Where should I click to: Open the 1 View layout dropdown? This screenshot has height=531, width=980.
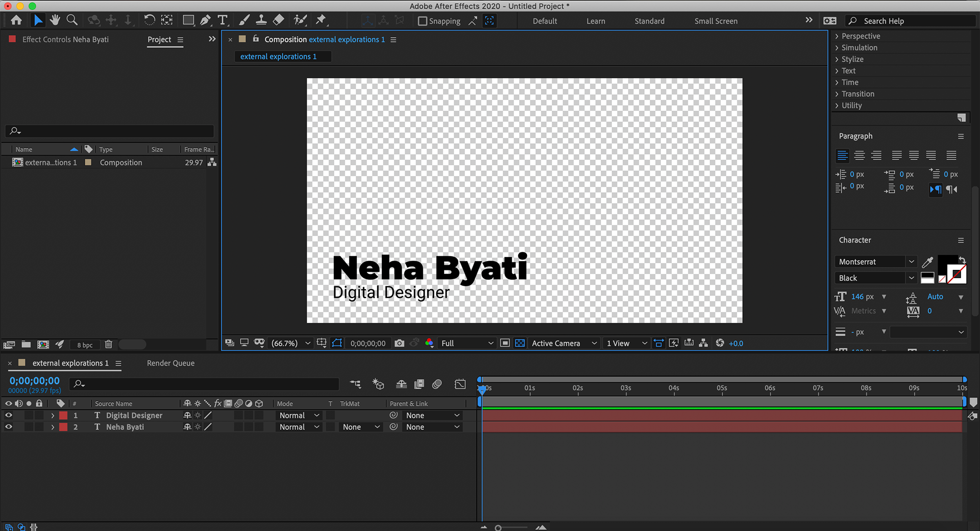tap(626, 343)
